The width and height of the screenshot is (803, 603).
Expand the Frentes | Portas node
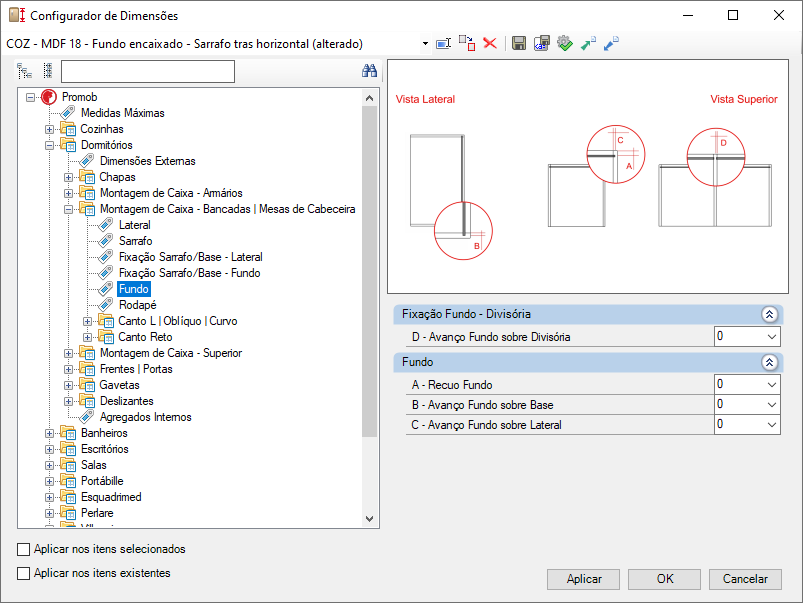point(69,369)
